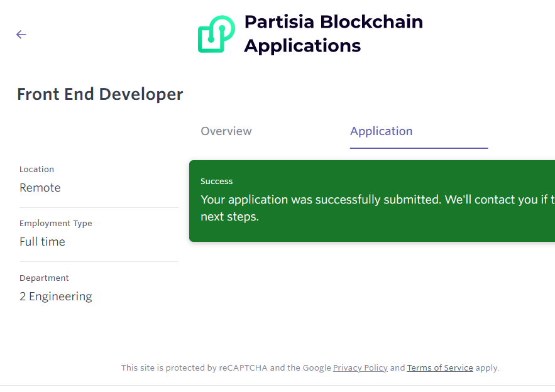Click the Department label
This screenshot has width=555, height=392.
click(x=44, y=278)
